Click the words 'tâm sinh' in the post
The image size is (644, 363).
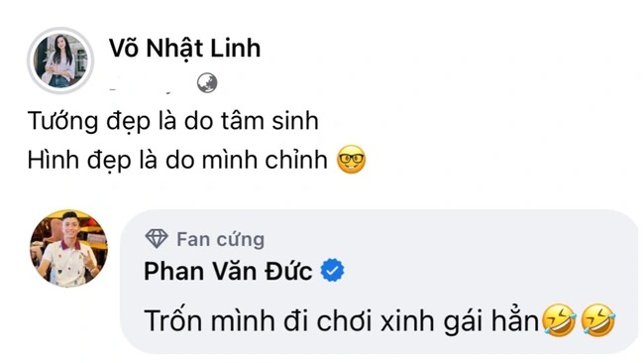pos(269,121)
